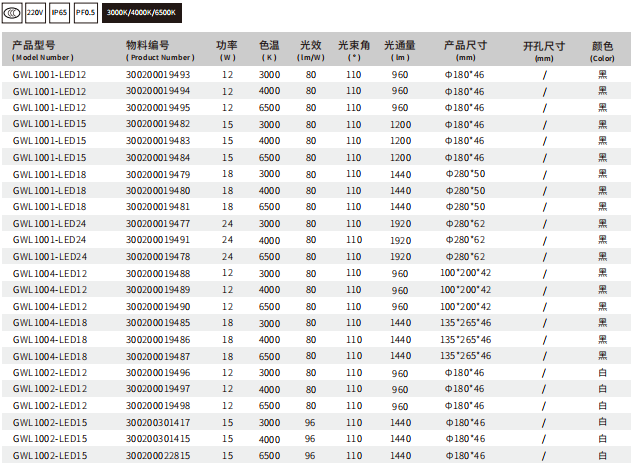Click the 开孔尺寸 (mm) column header

tap(544, 51)
